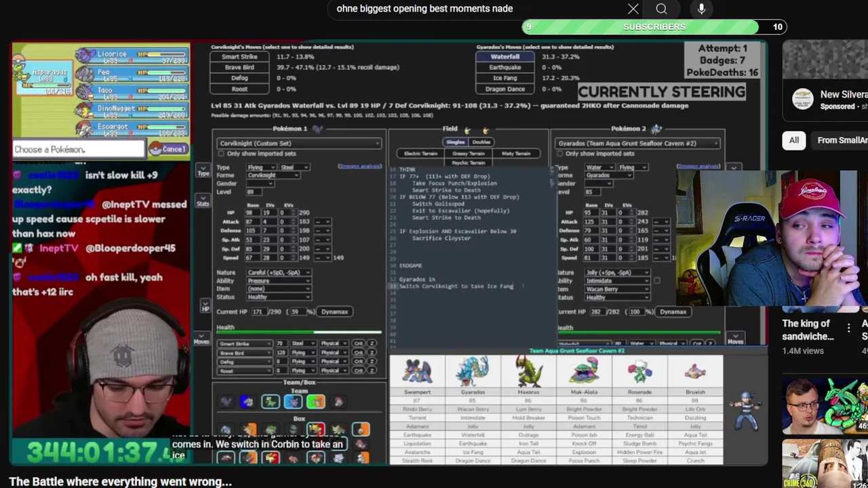Open Pokémon 1 Forme Corviknight dropdown
868x488 pixels.
pos(273,175)
